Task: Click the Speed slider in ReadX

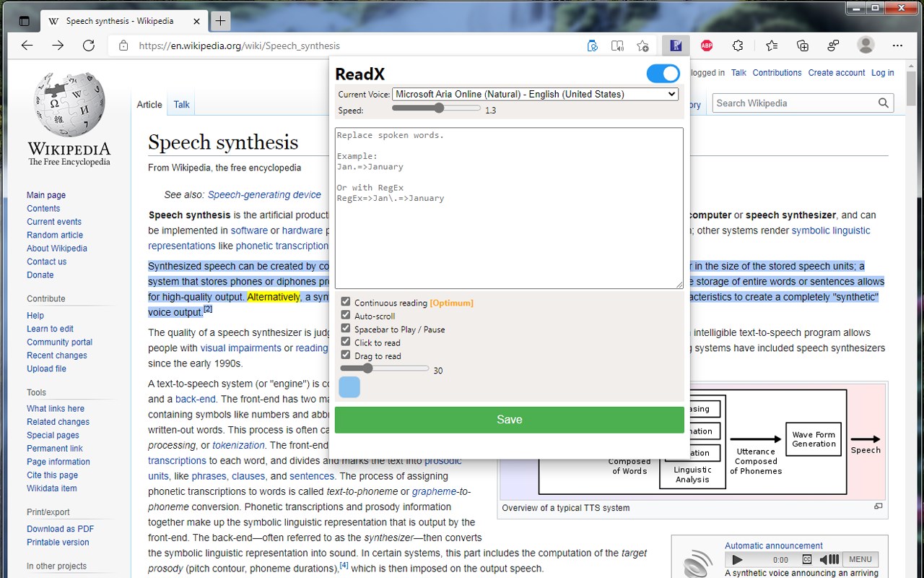Action: 436,108
